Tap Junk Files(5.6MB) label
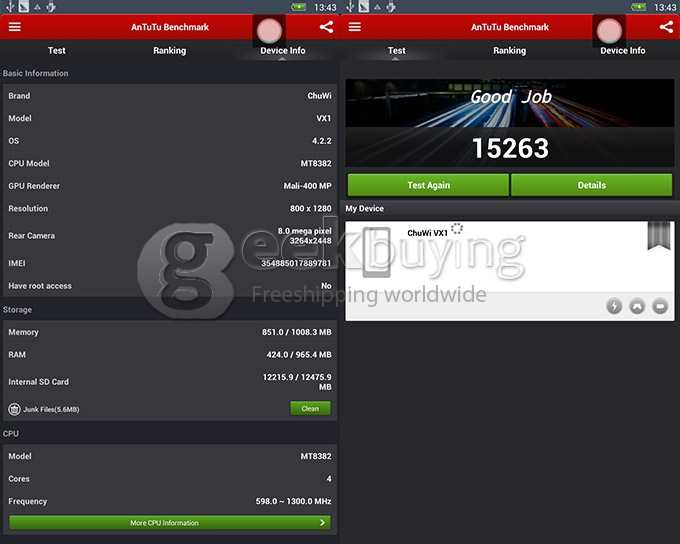 pyautogui.click(x=51, y=410)
